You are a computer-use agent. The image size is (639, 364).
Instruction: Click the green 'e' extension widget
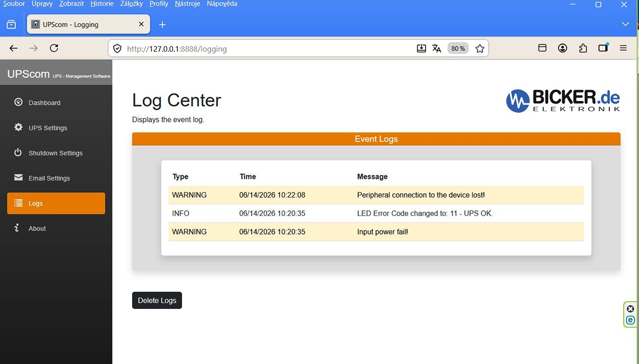click(x=630, y=320)
